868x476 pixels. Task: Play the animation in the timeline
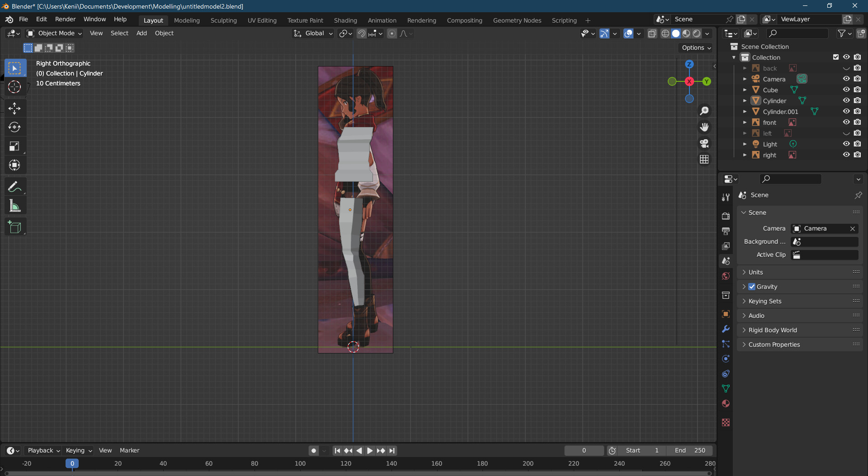click(x=369, y=450)
